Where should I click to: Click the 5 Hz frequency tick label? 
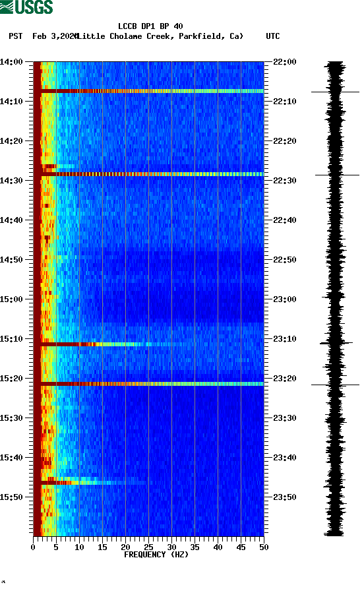56,547
